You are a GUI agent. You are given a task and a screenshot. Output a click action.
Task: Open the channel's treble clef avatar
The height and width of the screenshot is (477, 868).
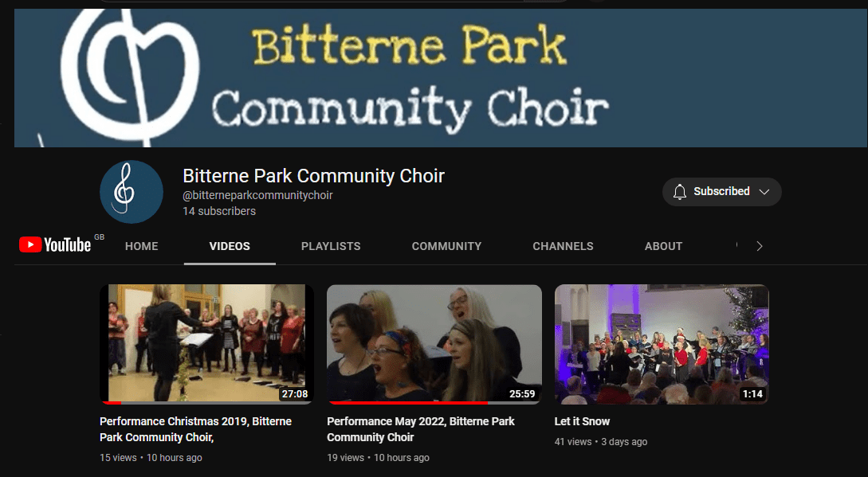pyautogui.click(x=132, y=192)
